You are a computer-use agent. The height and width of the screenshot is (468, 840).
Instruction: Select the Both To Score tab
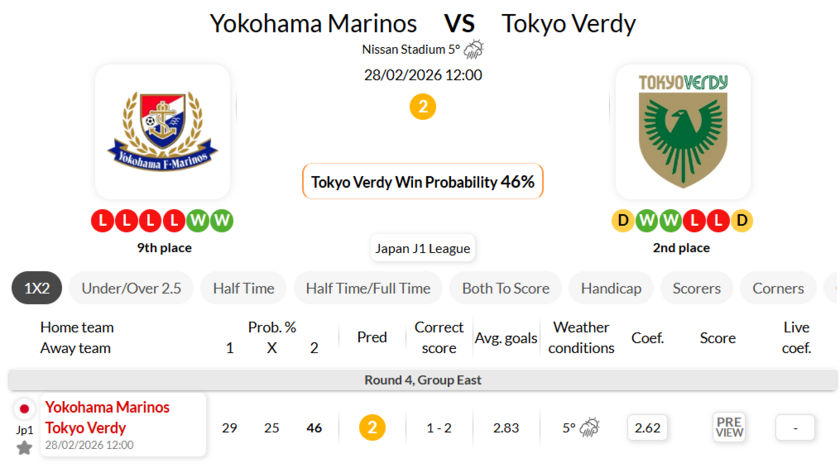[x=505, y=288]
